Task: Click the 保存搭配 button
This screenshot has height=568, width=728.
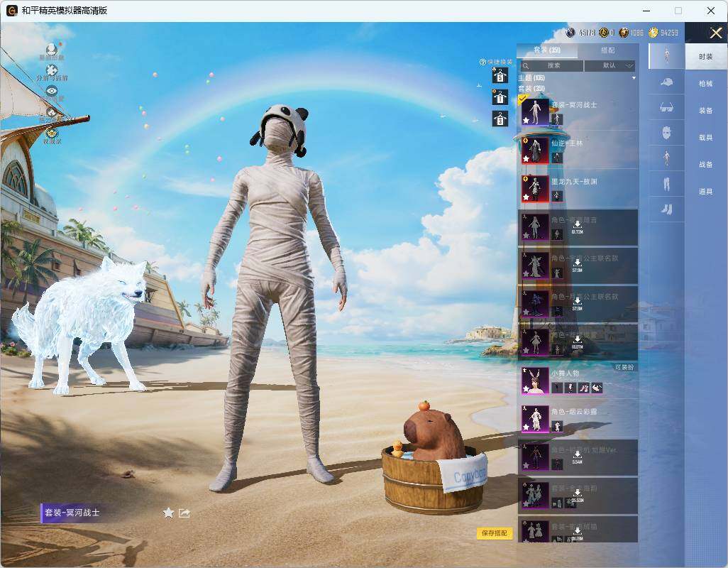Action: [x=495, y=533]
